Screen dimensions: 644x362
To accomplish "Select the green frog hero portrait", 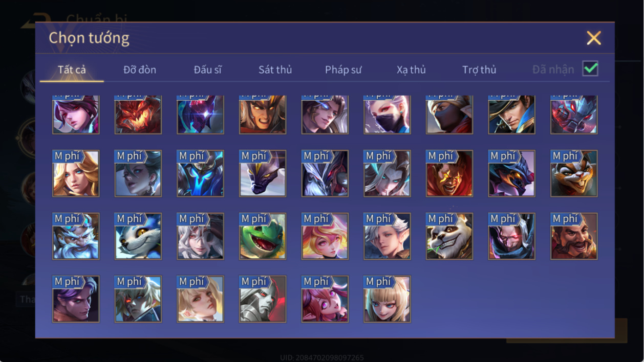I will (263, 236).
